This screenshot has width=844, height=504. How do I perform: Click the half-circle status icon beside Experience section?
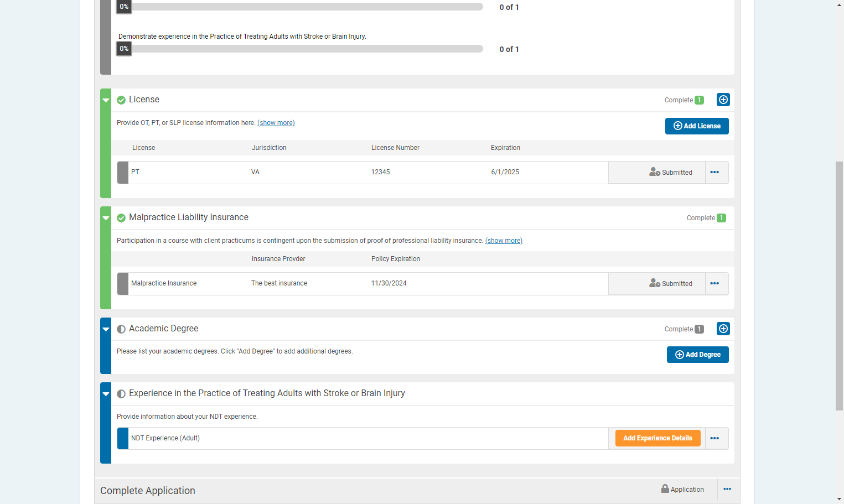point(121,394)
